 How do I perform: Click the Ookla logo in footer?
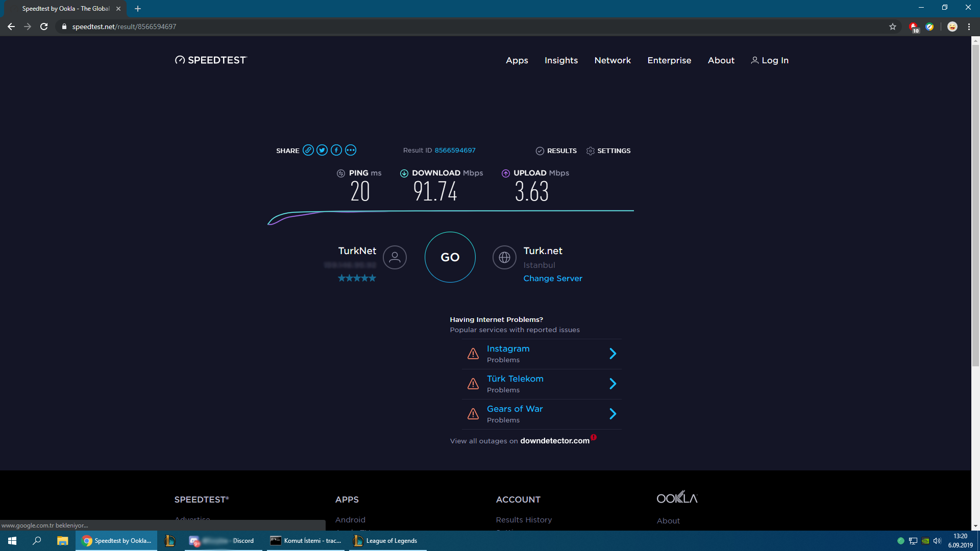point(677,497)
